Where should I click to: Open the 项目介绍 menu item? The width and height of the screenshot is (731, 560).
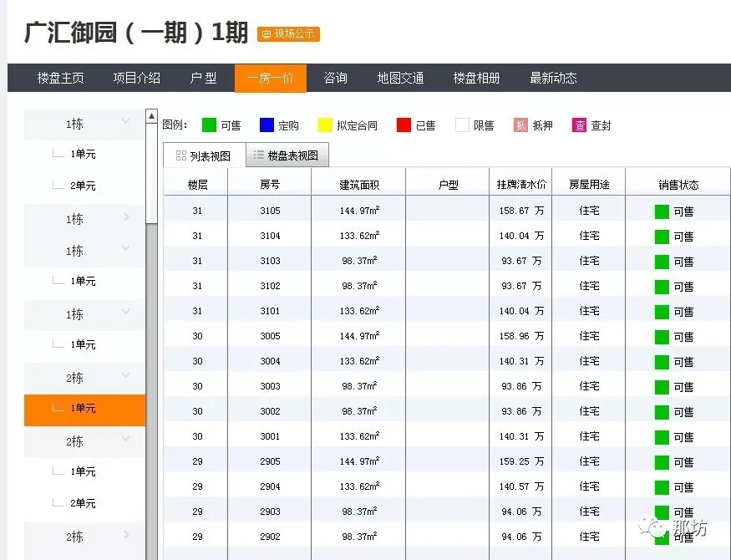[137, 78]
